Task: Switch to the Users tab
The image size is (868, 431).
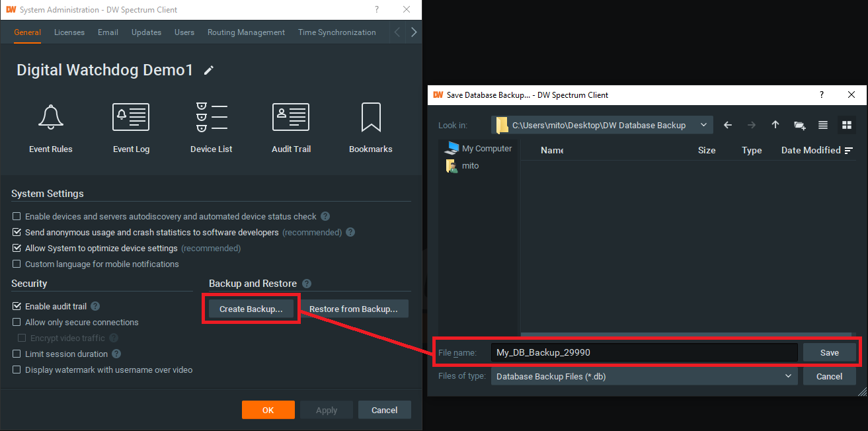Action: click(x=184, y=32)
